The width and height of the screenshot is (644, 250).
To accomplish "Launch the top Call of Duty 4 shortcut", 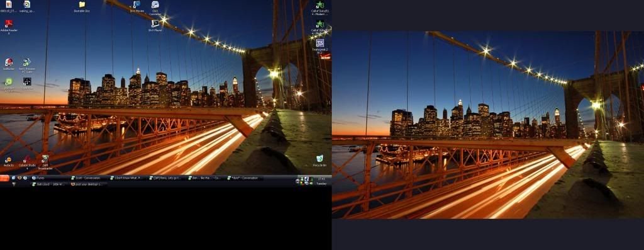I will coord(320,8).
